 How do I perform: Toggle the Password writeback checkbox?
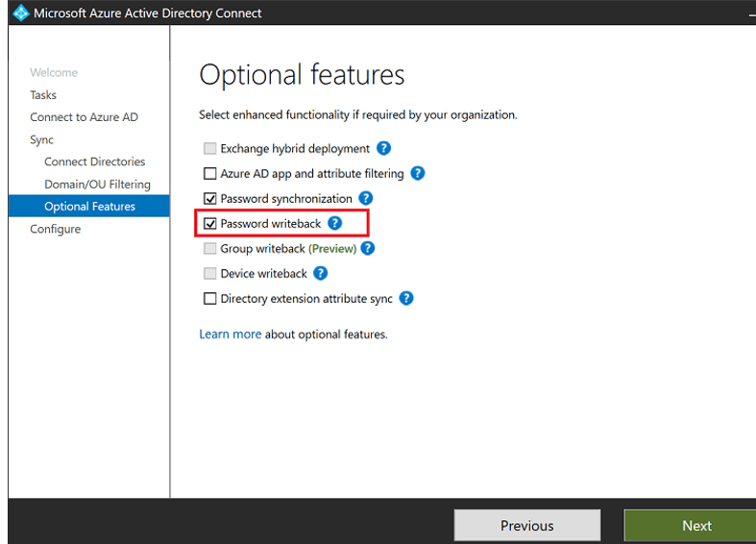tap(210, 224)
